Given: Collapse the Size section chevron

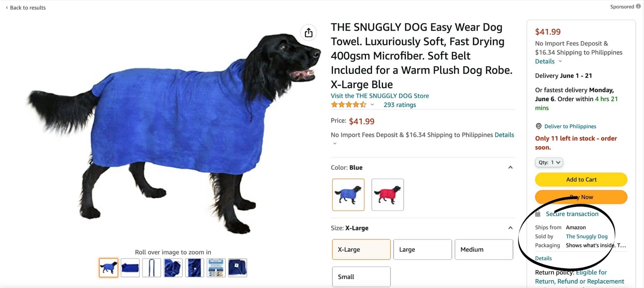Looking at the screenshot, I should click(x=510, y=228).
